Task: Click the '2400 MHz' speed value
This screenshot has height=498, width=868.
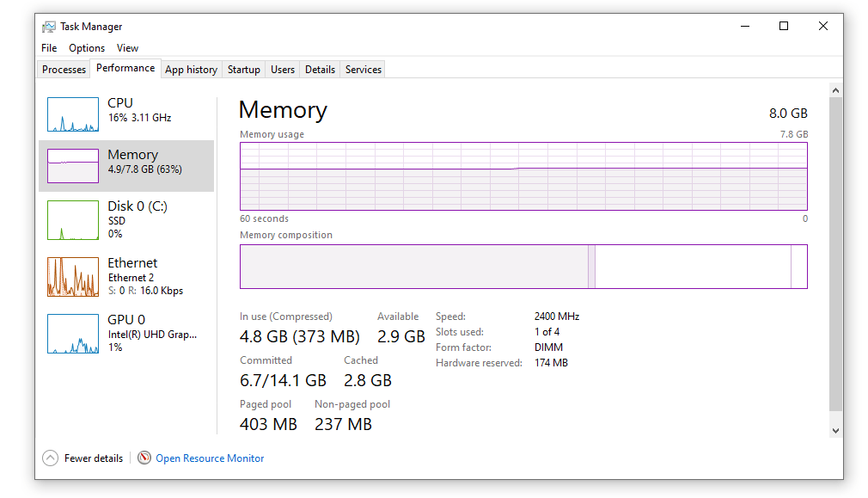Action: pyautogui.click(x=557, y=317)
